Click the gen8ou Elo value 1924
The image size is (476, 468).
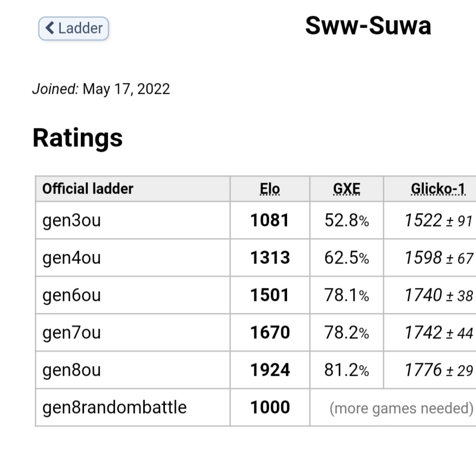pos(270,370)
